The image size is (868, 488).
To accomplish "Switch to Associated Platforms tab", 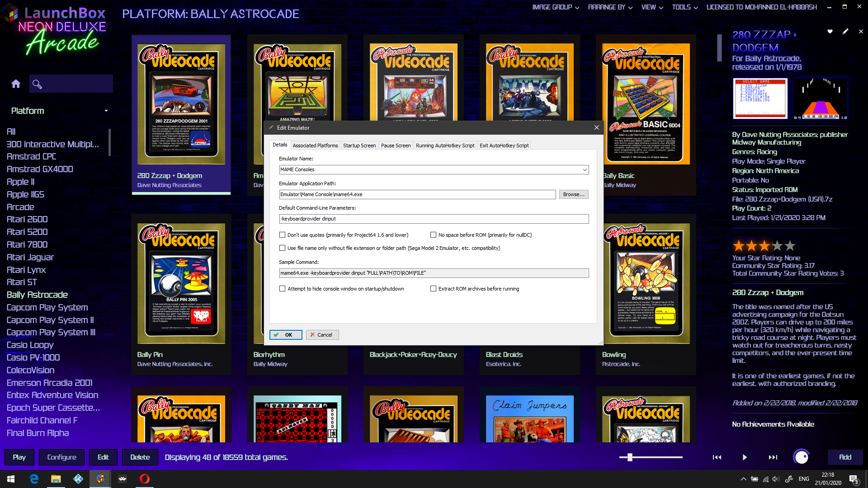I will click(x=315, y=145).
